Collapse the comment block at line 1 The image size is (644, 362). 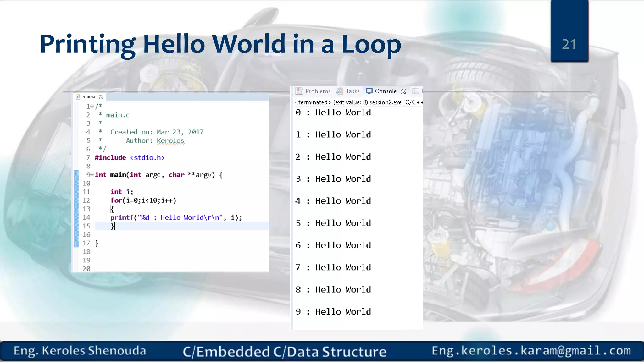tap(92, 107)
